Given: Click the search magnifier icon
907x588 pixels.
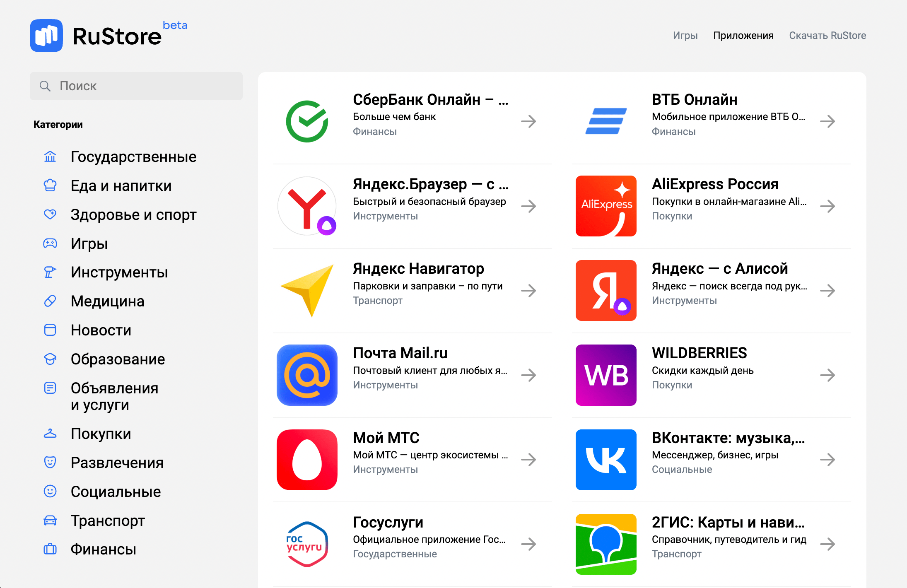Looking at the screenshot, I should 45,86.
